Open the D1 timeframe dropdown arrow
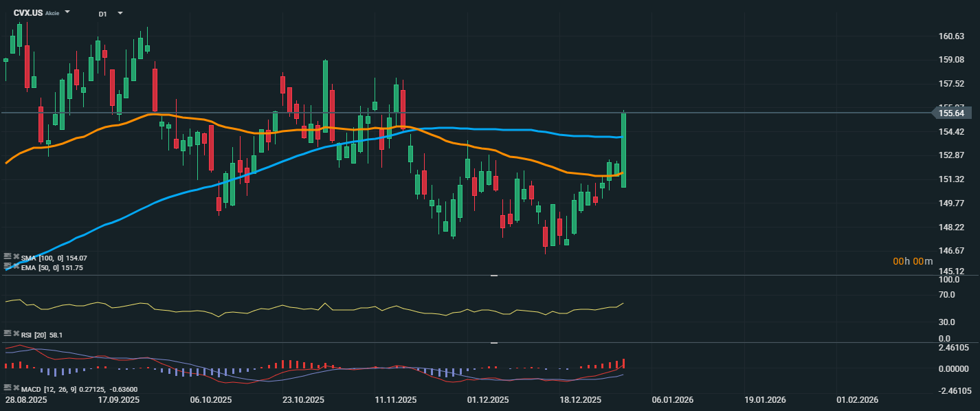Viewport: 980px width, 411px height. point(120,13)
